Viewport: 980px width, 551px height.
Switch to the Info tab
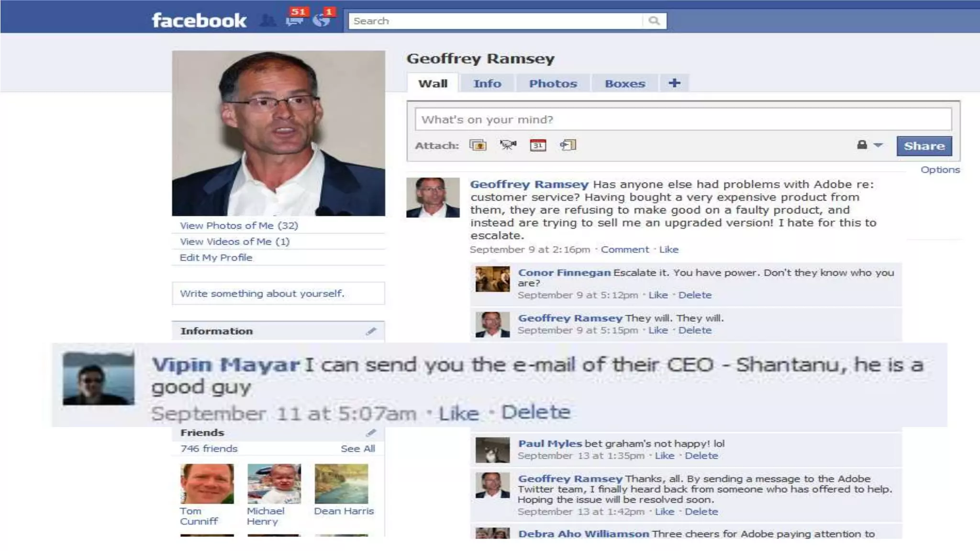[x=487, y=84]
